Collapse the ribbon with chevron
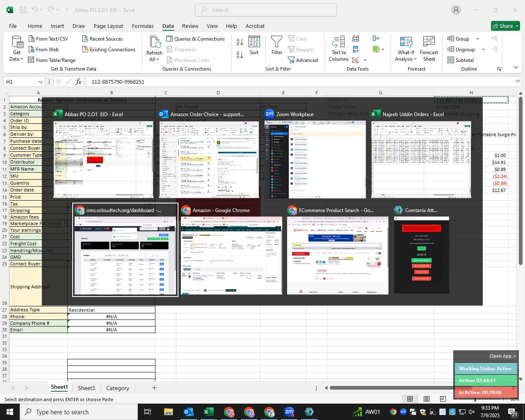 point(516,68)
